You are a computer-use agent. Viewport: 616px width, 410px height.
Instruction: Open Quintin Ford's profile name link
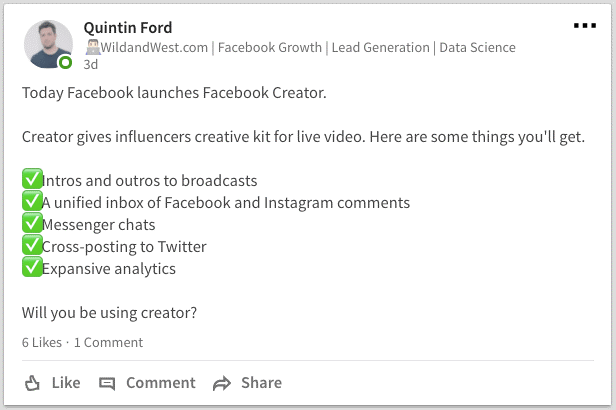[128, 28]
